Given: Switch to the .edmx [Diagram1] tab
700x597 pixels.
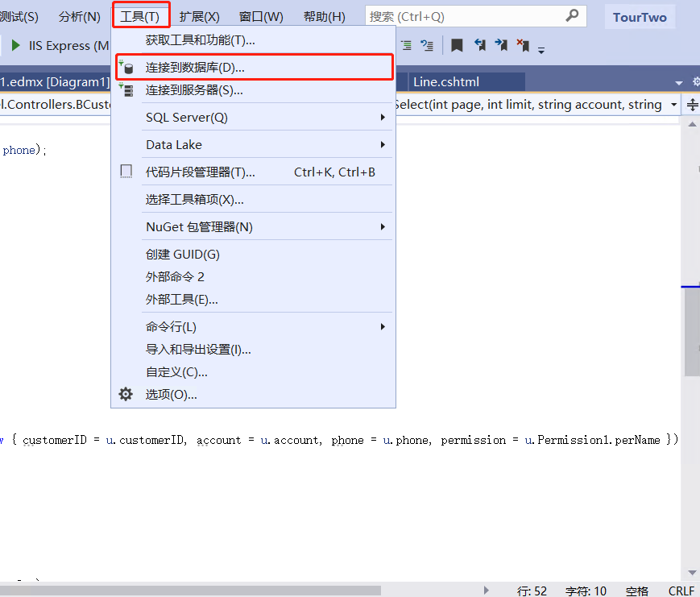Looking at the screenshot, I should pyautogui.click(x=55, y=81).
